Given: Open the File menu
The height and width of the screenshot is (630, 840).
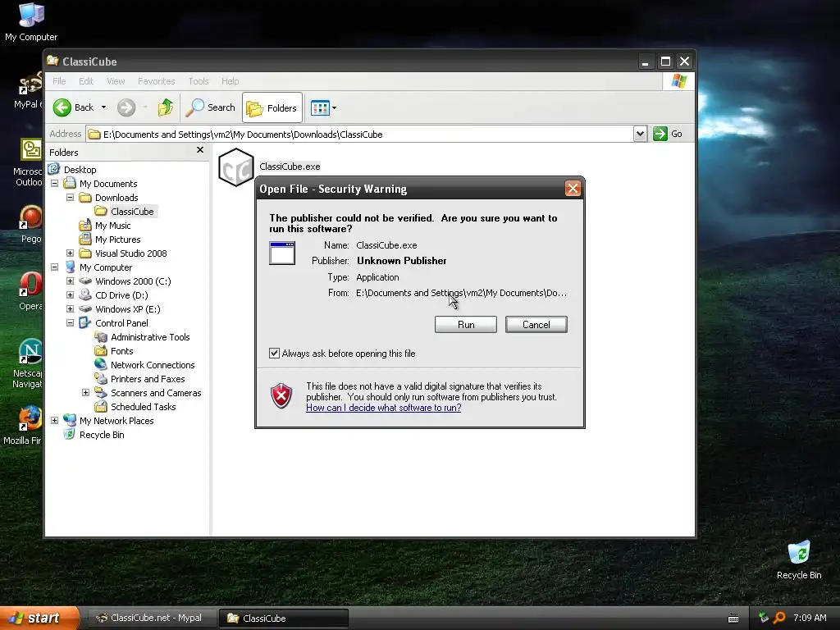Looking at the screenshot, I should [59, 81].
